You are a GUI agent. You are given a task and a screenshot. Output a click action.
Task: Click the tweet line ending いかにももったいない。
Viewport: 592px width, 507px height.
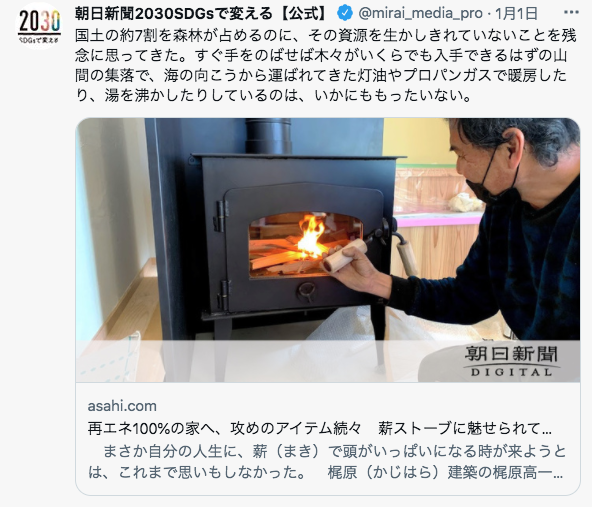[x=274, y=95]
